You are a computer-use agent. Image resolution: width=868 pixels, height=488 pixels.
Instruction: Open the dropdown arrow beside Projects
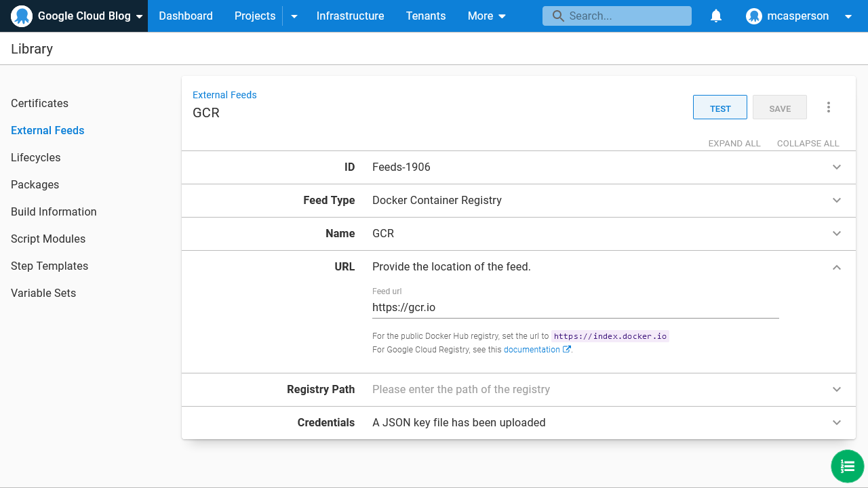point(294,16)
